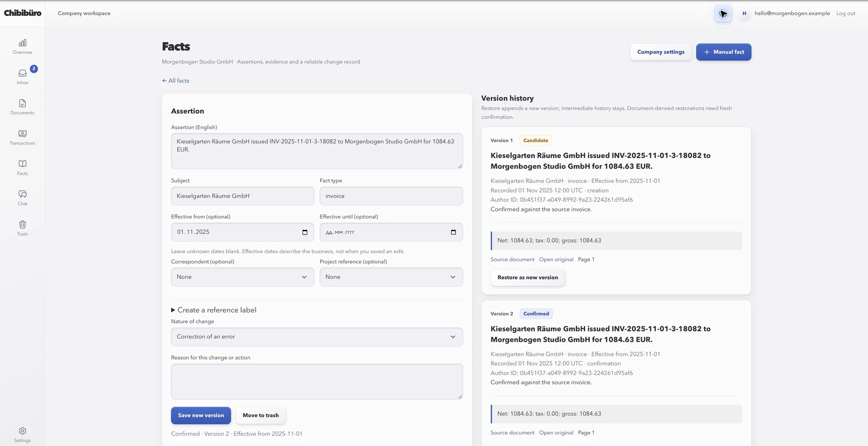Open the Company settings button
Viewport: 868px width, 446px height.
(661, 52)
